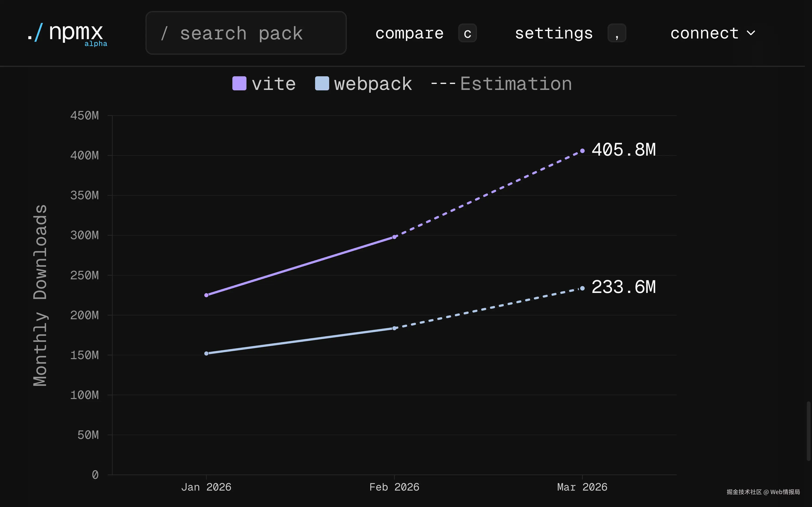Click the 405.8M data point
Viewport: 812px width, 507px height.
(x=582, y=150)
